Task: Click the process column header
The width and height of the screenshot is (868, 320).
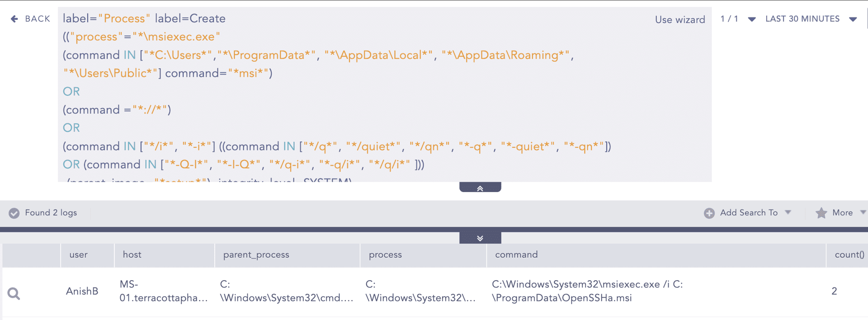Action: 385,255
